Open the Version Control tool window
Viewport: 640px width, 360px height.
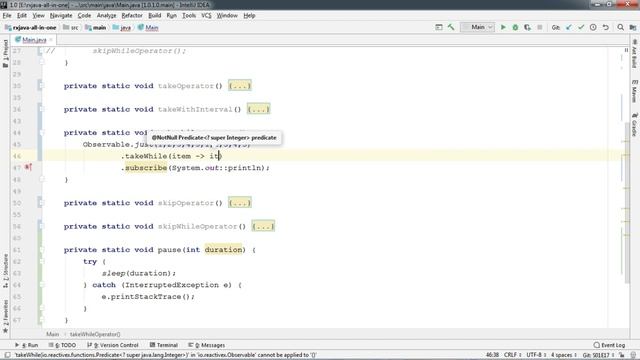(113, 345)
